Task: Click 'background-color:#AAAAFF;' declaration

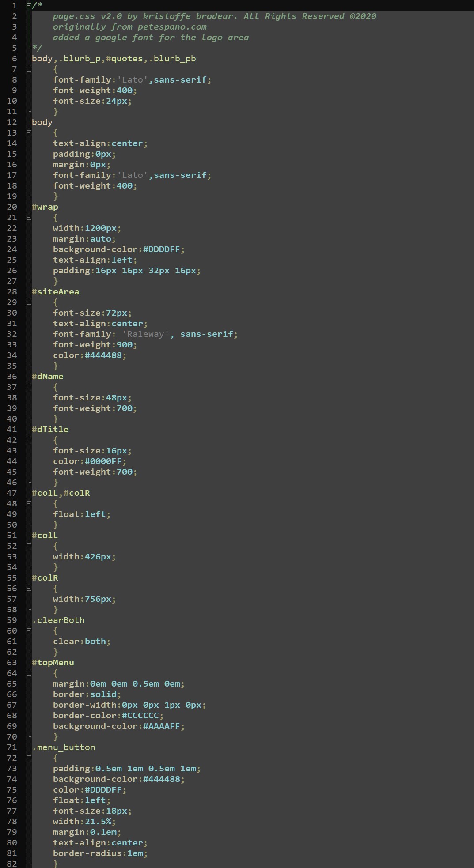Action: (x=119, y=726)
